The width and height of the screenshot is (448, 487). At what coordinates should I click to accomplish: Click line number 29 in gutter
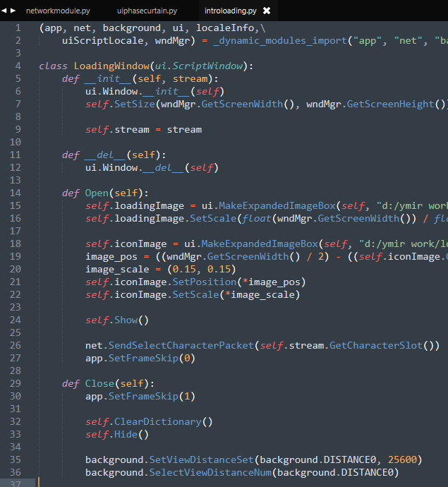point(16,383)
